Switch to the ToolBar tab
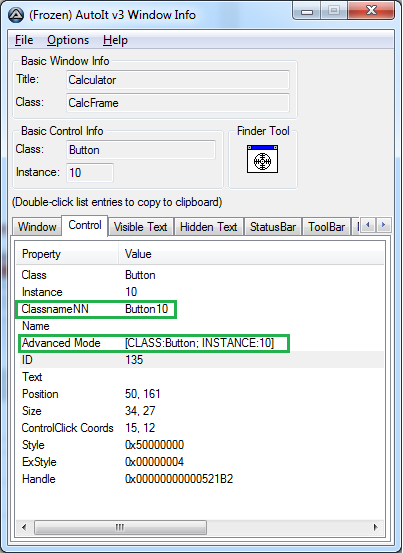This screenshot has height=553, width=403. (x=326, y=227)
